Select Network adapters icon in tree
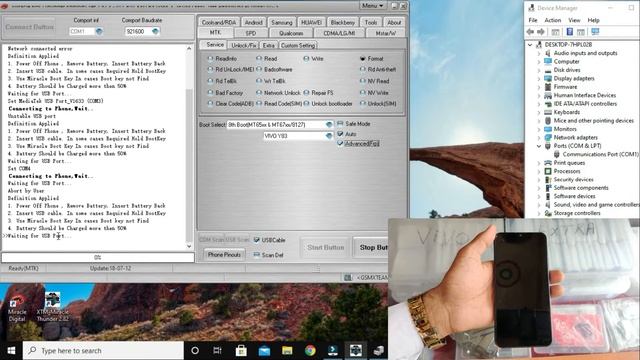The image size is (640, 360). click(x=548, y=138)
